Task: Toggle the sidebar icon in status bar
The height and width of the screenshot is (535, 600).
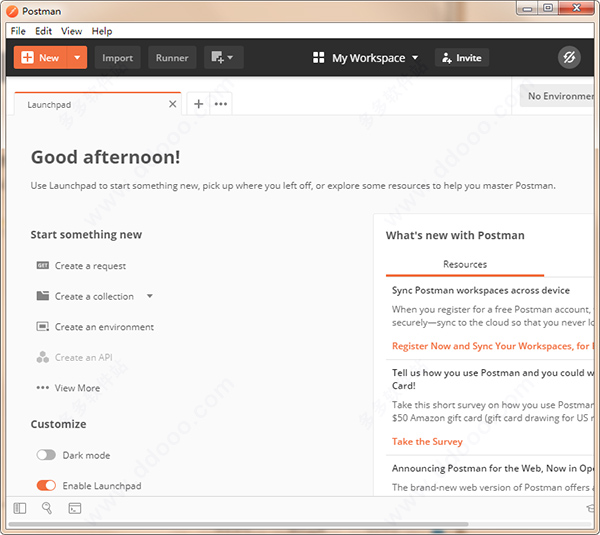Action: tap(20, 508)
